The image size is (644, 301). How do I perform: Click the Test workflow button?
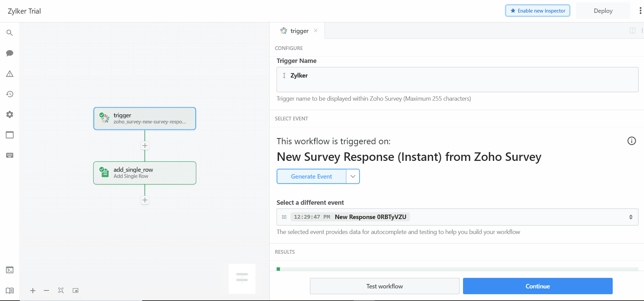tap(384, 286)
